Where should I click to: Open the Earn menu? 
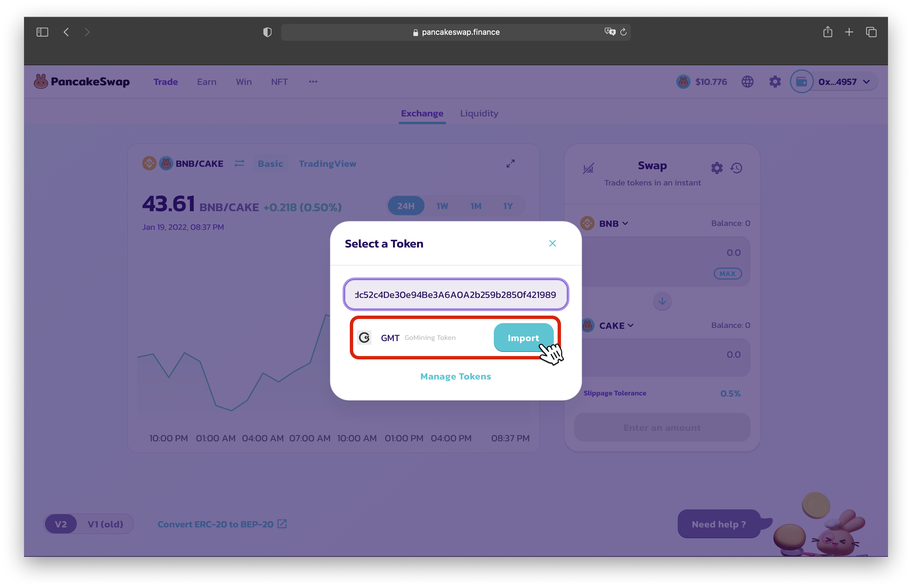206,82
